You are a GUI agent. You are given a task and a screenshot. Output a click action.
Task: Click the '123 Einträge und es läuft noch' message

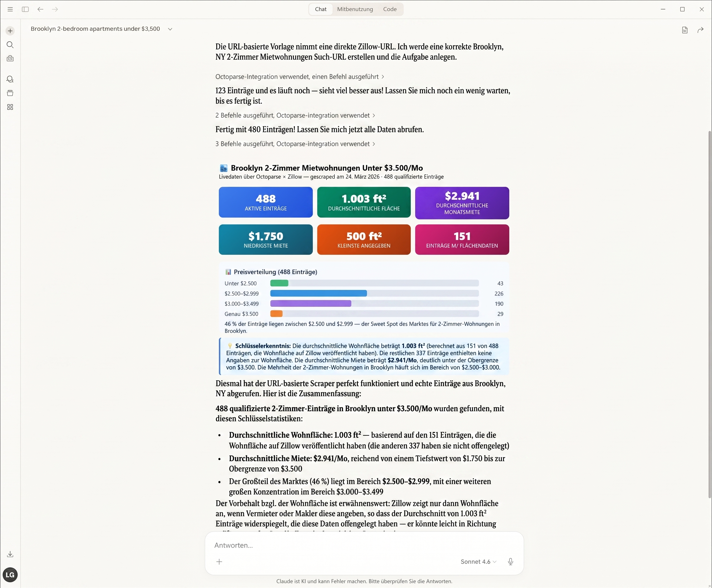(x=363, y=96)
